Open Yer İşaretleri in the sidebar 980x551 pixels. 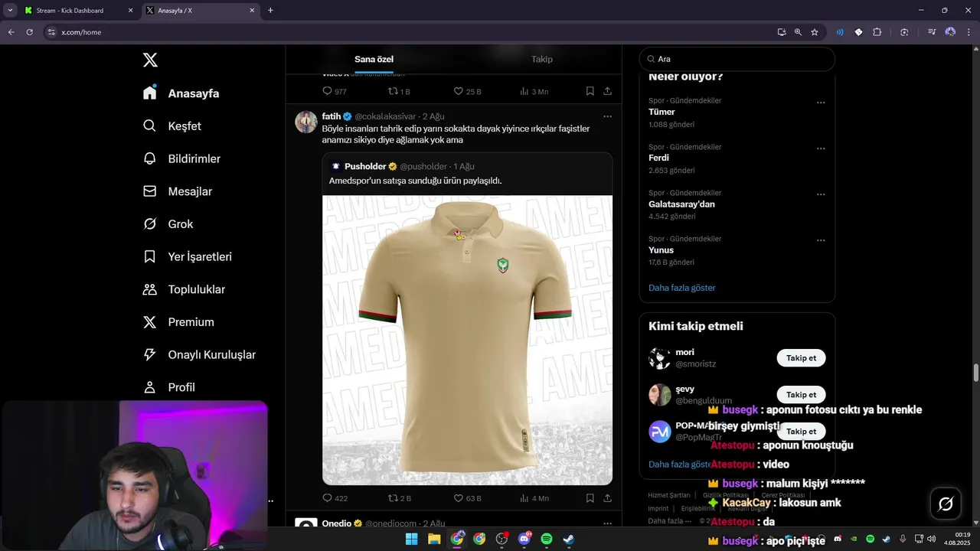click(188, 256)
